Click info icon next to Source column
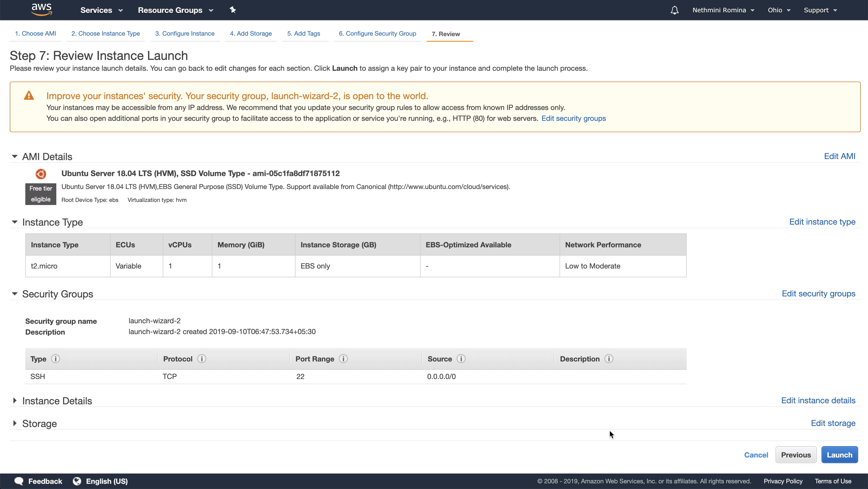Screen dimensions: 868x489 461,359
